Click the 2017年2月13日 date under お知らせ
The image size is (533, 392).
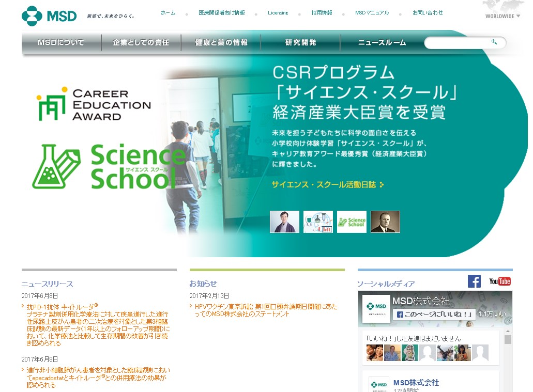209,296
